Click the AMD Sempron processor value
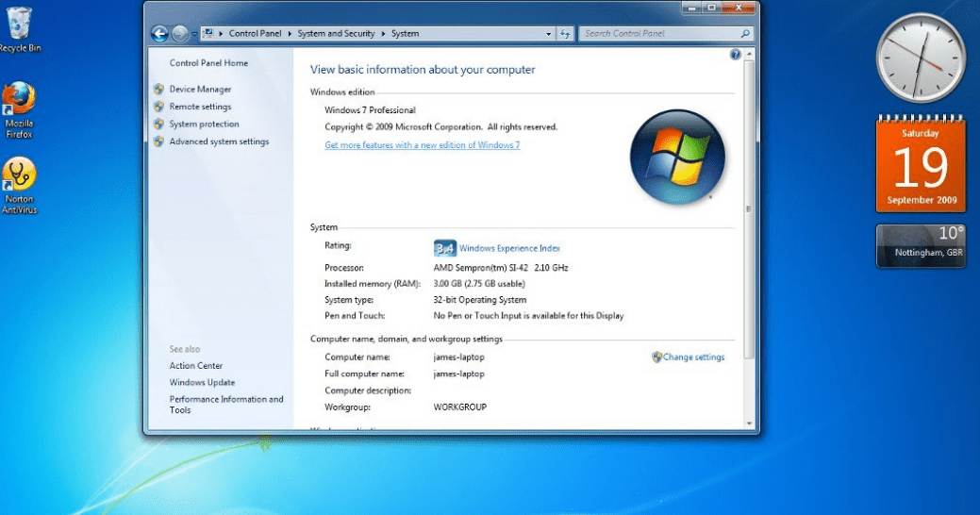Screen dimensions: 980x515 click(501, 268)
